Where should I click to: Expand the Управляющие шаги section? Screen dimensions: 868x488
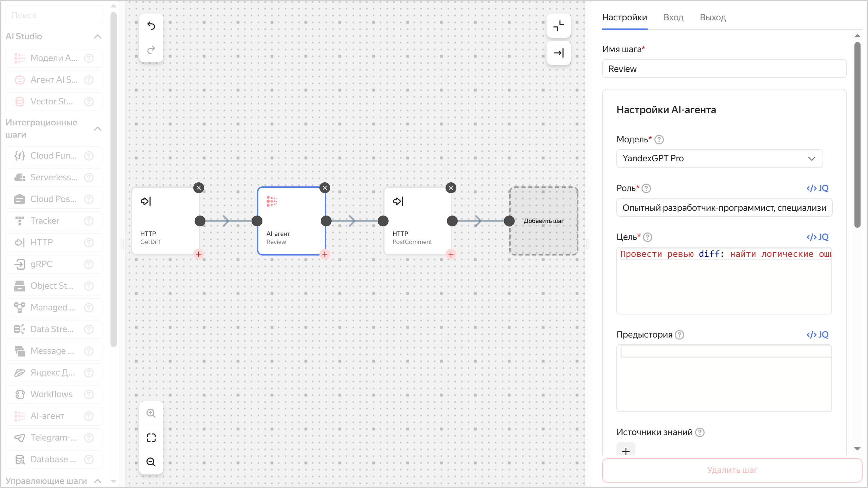pos(98,481)
